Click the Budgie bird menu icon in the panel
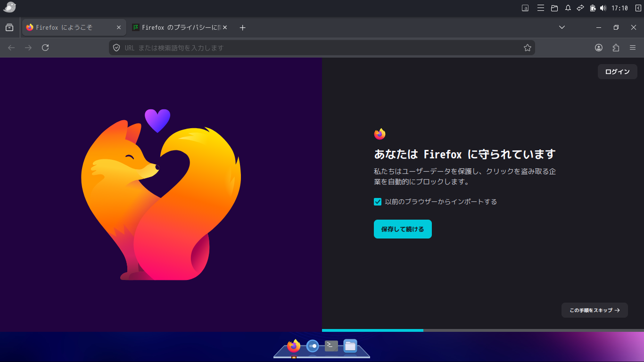Image resolution: width=644 pixels, height=362 pixels. click(x=9, y=8)
